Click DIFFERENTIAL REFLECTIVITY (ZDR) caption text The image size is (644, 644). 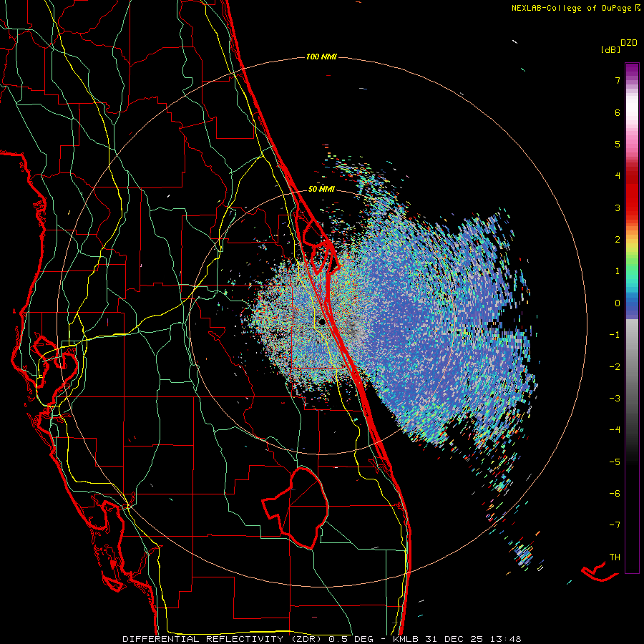tap(223, 639)
